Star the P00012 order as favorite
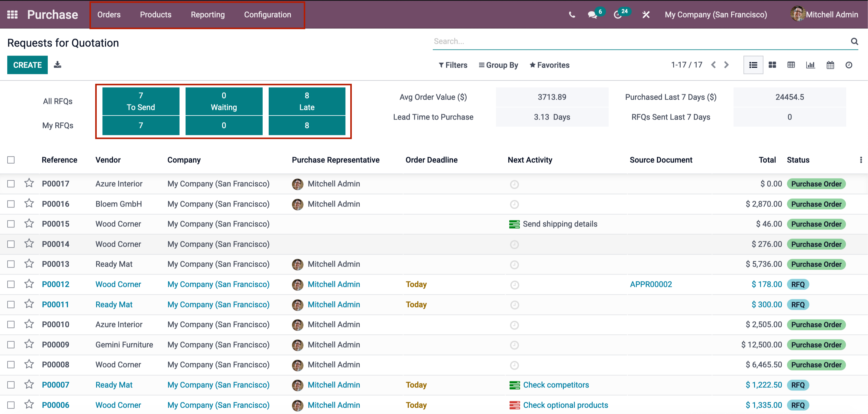 pos(29,284)
